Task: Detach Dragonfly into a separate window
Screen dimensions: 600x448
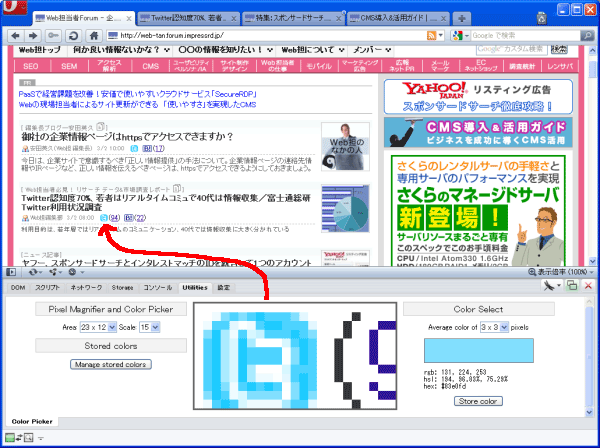Action: coord(572,285)
